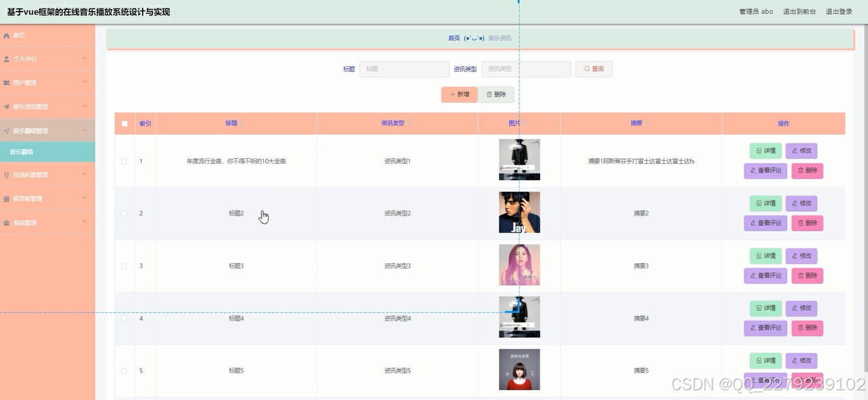
Task: Open the row 5 red dress thumbnail
Action: click(x=519, y=369)
